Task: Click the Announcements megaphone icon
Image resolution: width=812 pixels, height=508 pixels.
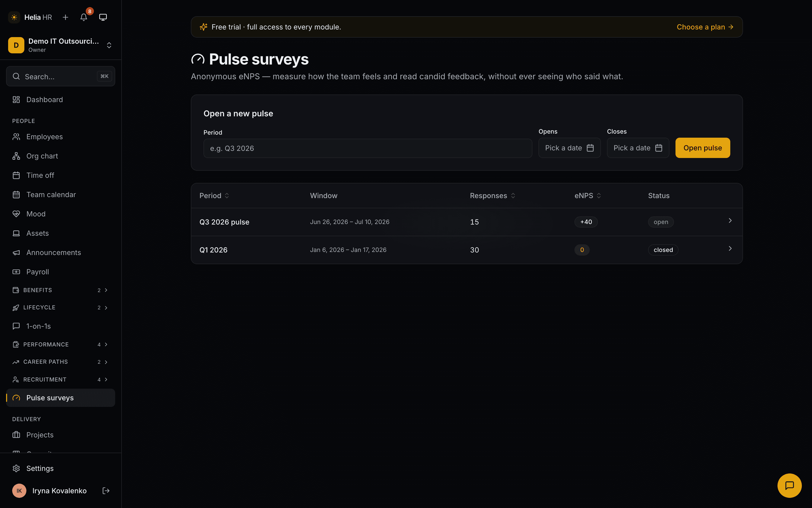Action: 16,252
